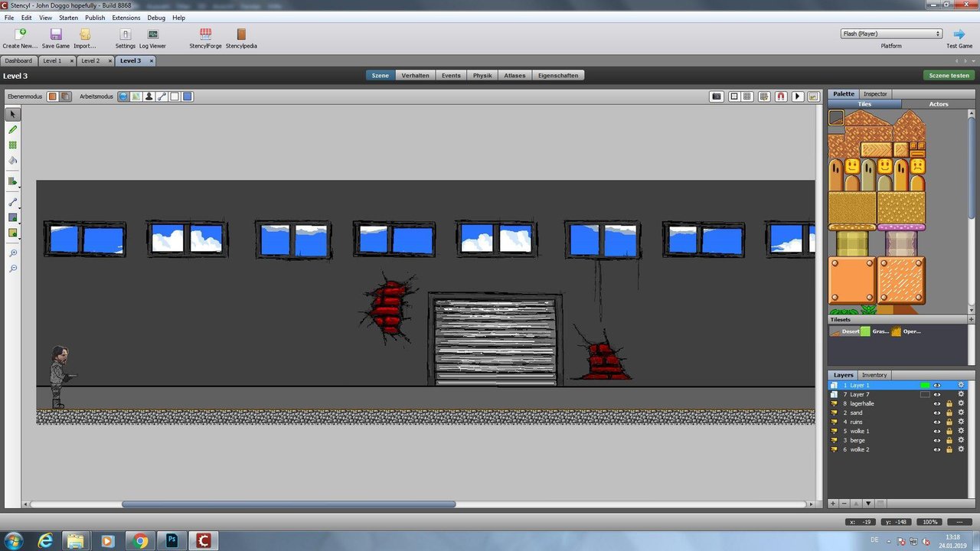Switch to the Events tab

tap(451, 75)
